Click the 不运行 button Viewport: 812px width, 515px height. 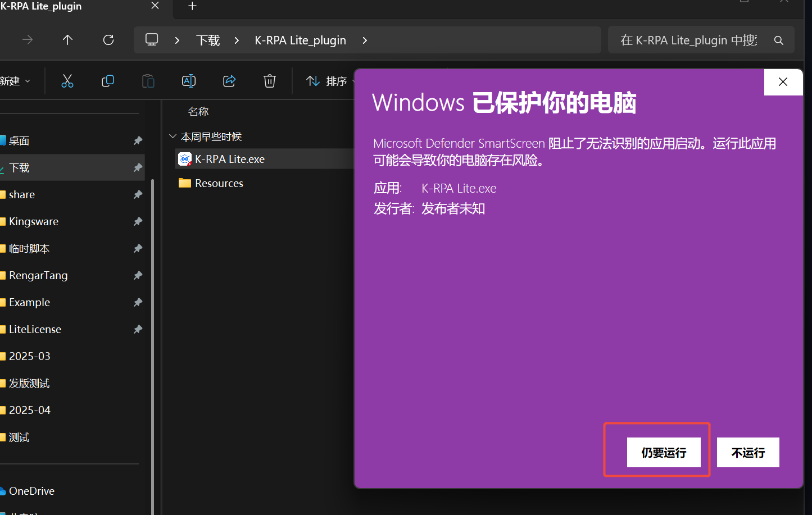point(748,453)
